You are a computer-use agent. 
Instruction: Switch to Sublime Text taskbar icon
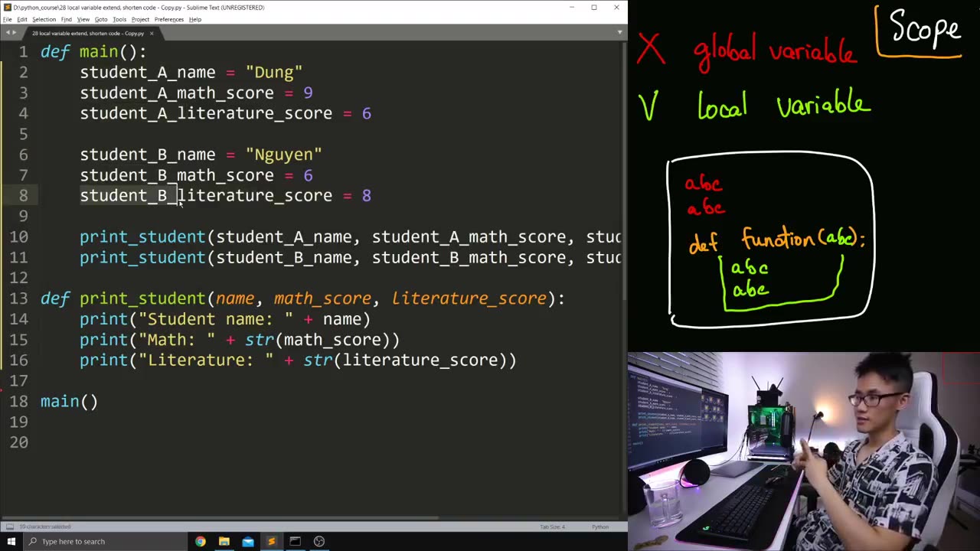pyautogui.click(x=271, y=541)
